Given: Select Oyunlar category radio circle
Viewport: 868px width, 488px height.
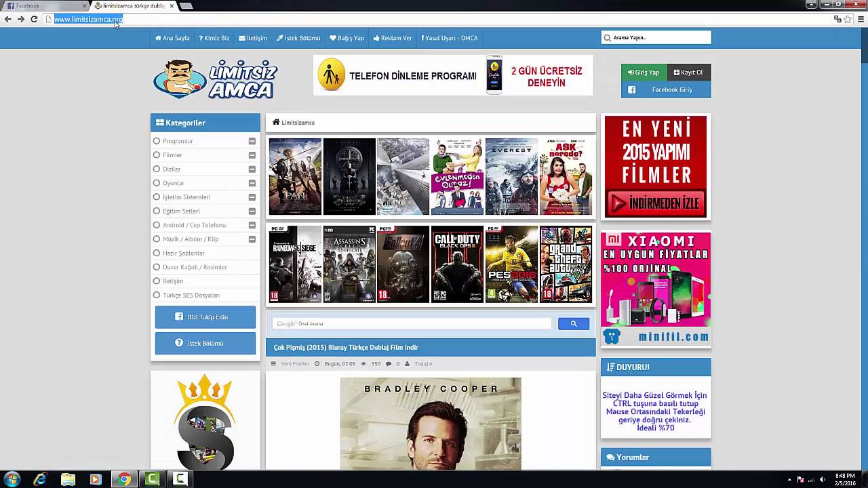Looking at the screenshot, I should pos(157,183).
